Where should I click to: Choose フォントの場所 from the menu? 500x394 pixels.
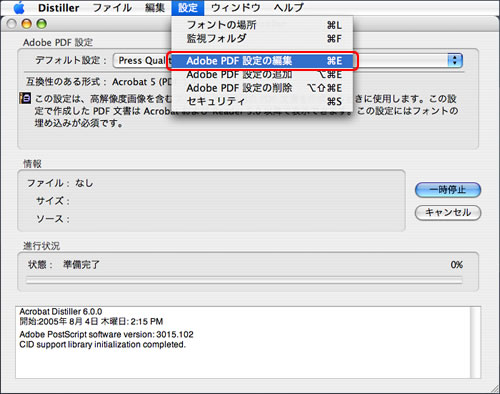pyautogui.click(x=262, y=25)
